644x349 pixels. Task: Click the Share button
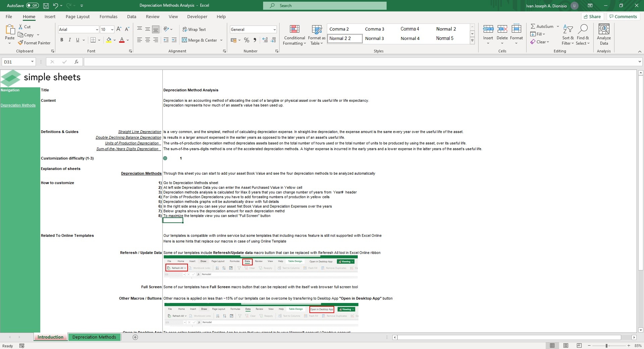[x=592, y=17]
